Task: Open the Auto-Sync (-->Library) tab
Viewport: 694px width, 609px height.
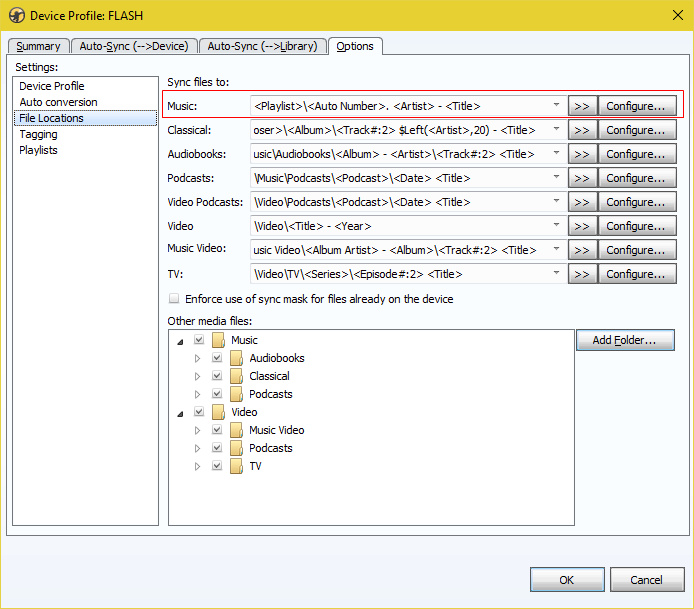Action: click(262, 46)
